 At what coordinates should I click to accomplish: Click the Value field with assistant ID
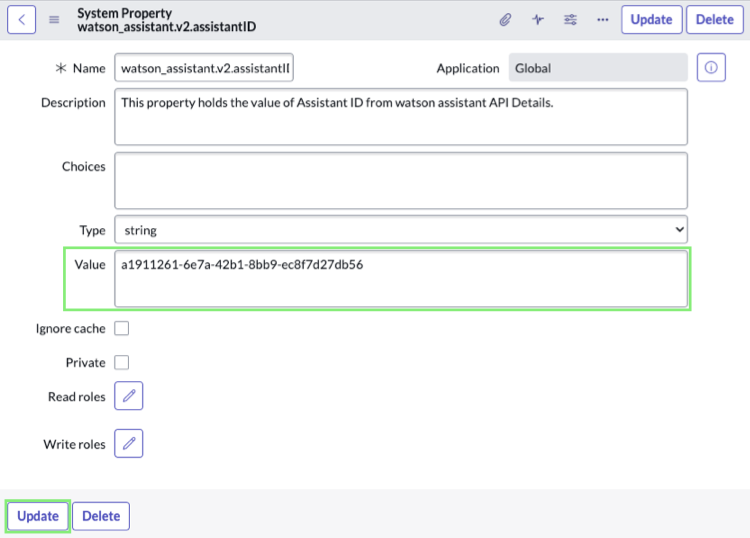click(401, 279)
